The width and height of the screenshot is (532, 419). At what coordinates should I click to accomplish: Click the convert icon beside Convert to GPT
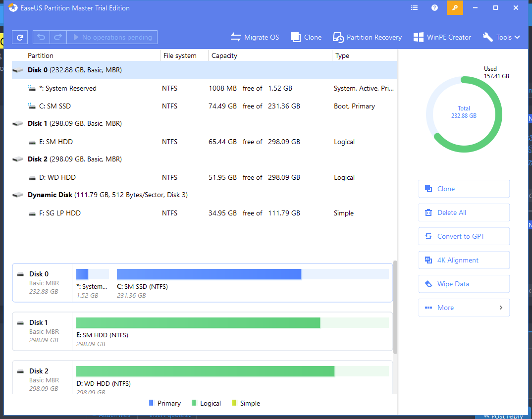pos(428,236)
